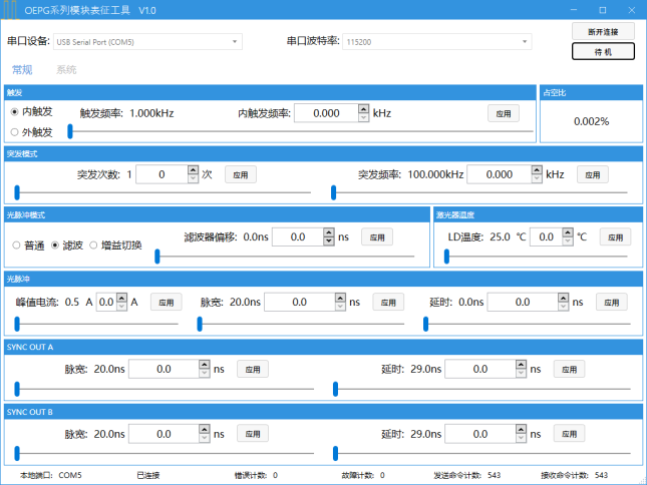Increase 突发频率 with up arrow
The width and height of the screenshot is (647, 485).
[x=537, y=170]
